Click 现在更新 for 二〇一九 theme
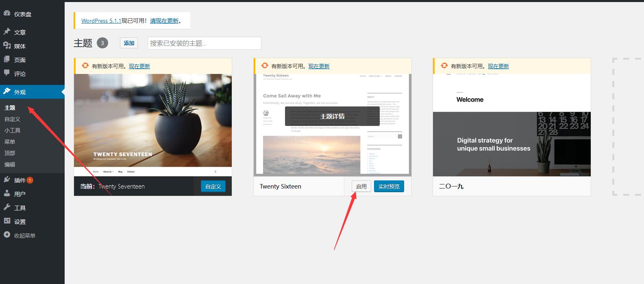This screenshot has width=644, height=284. [x=498, y=66]
